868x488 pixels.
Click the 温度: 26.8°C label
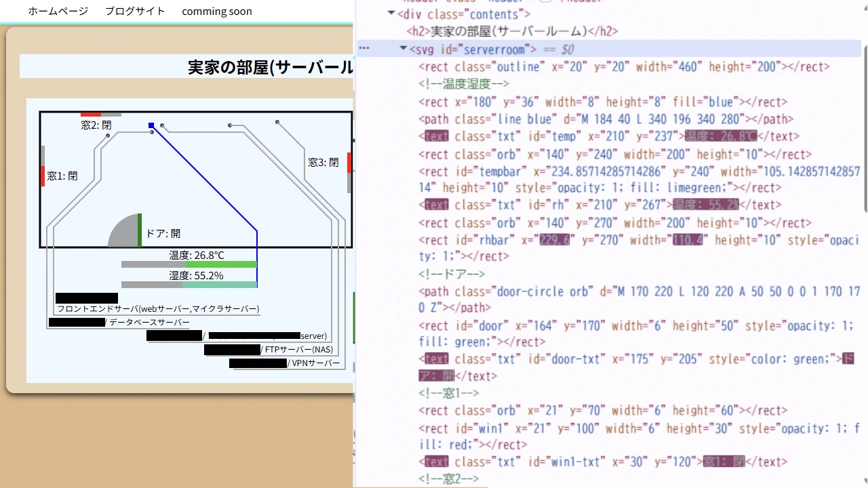pos(197,255)
